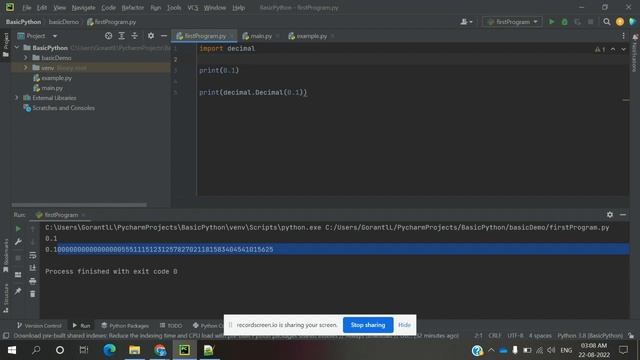Image resolution: width=640 pixels, height=360 pixels.
Task: Open Version Control tool window tab
Action: click(39, 325)
